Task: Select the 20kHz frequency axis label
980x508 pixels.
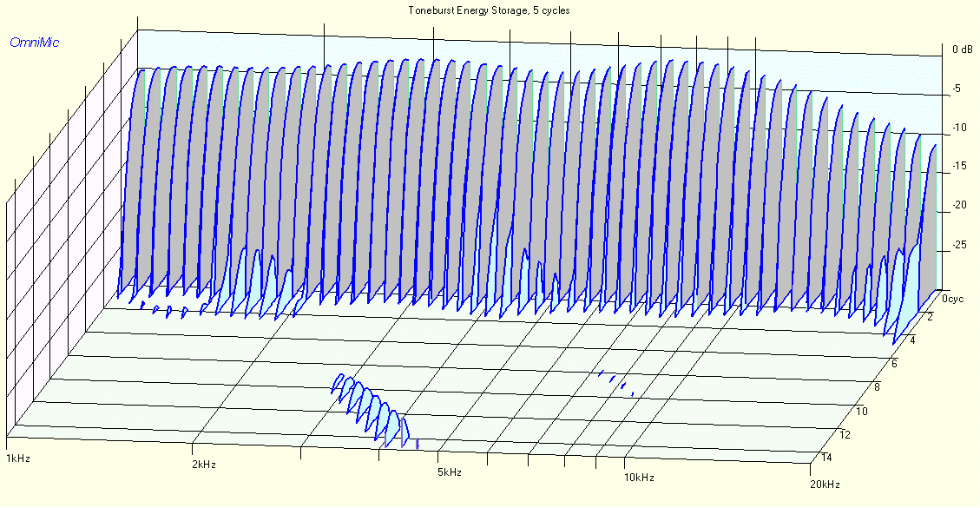Action: 825,485
